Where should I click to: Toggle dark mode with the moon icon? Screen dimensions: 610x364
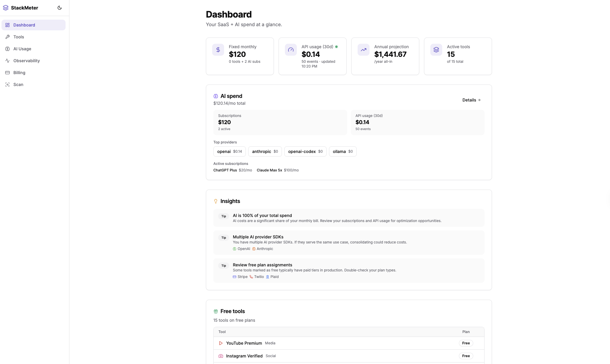coord(60,7)
